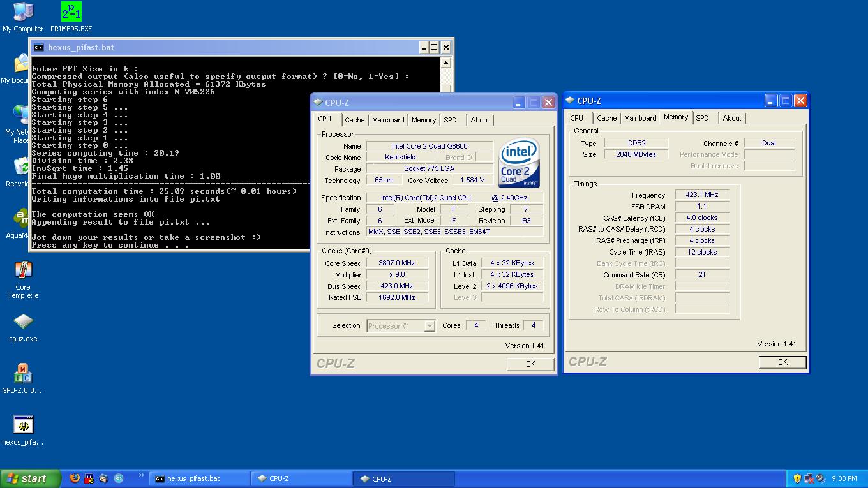The width and height of the screenshot is (868, 488).
Task: Switch to hexus_pifast.bat taskbar button
Action: [x=200, y=478]
